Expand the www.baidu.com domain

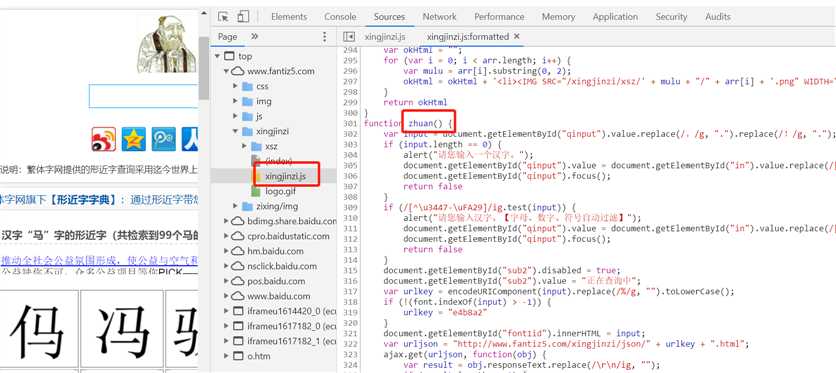(x=226, y=296)
